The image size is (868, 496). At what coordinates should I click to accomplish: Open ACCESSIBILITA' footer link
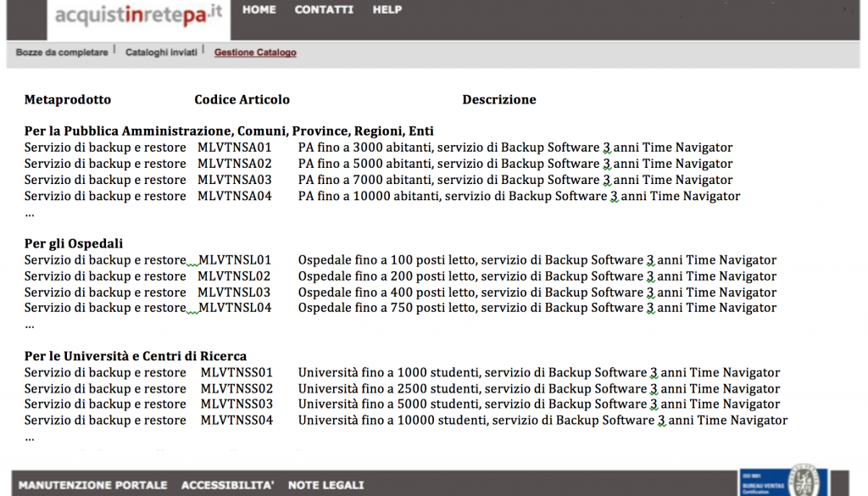[x=228, y=485]
